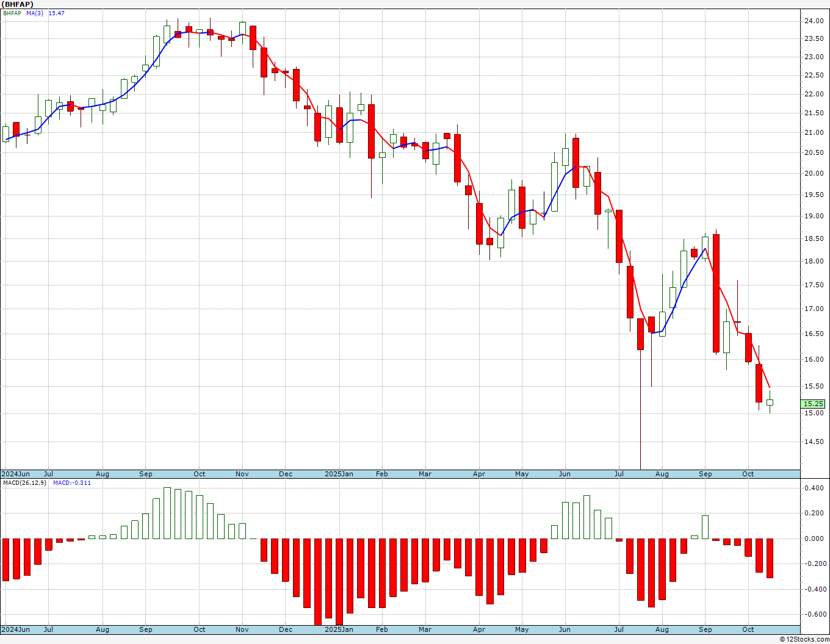
Task: Select the 20.00 price axis label
Action: pyautogui.click(x=814, y=173)
